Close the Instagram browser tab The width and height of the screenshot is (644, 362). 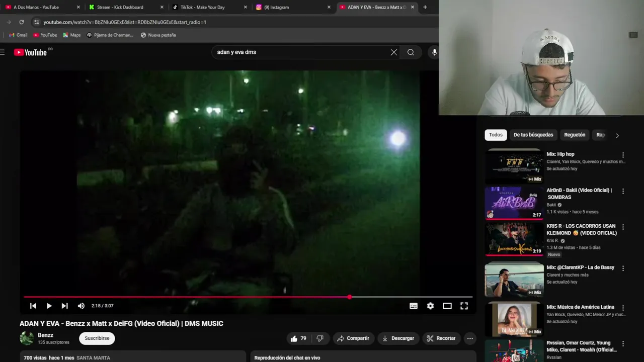(329, 7)
